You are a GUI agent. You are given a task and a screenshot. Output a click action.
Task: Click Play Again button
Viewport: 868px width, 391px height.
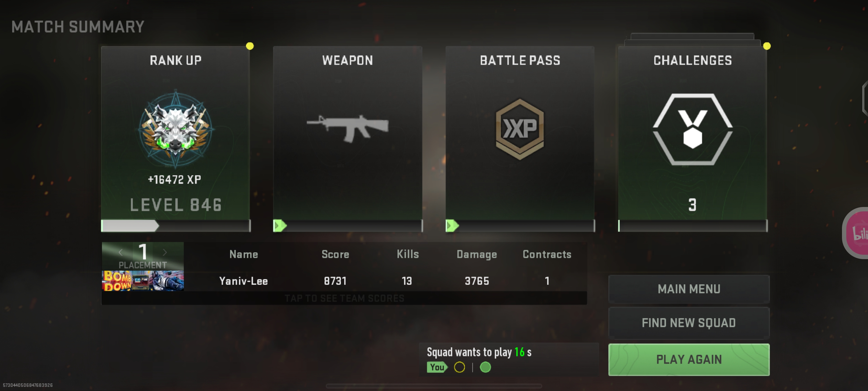click(x=689, y=359)
